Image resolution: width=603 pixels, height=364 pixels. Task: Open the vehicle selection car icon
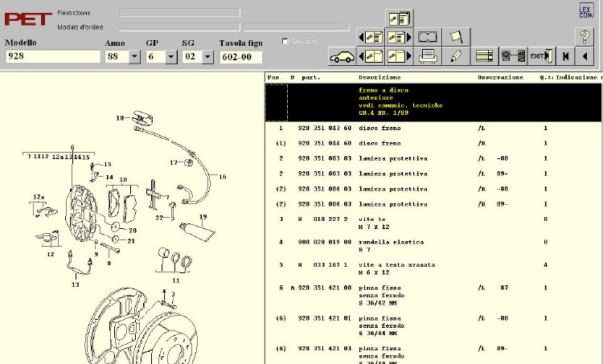(x=343, y=56)
